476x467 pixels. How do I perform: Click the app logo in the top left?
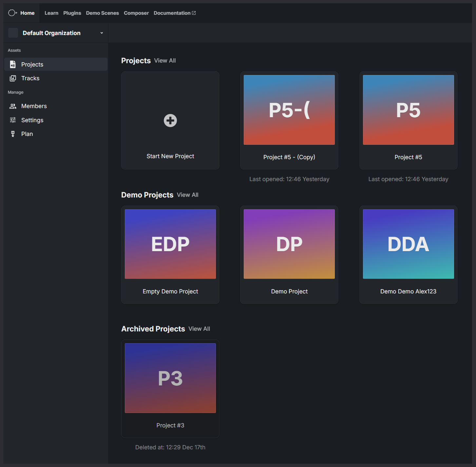pyautogui.click(x=12, y=12)
